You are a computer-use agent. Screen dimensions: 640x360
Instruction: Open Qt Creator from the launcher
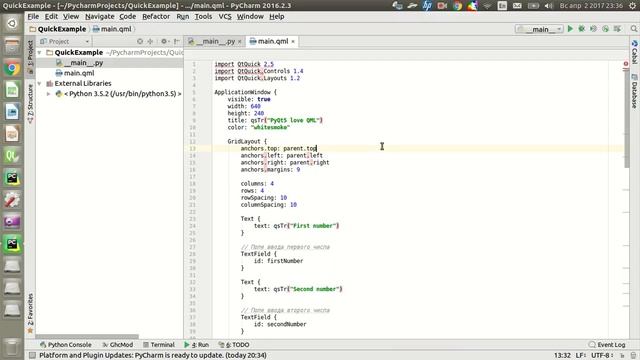[12, 156]
